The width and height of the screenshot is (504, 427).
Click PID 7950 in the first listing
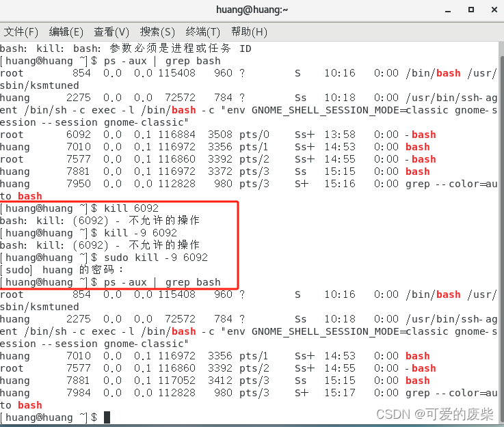tap(79, 184)
